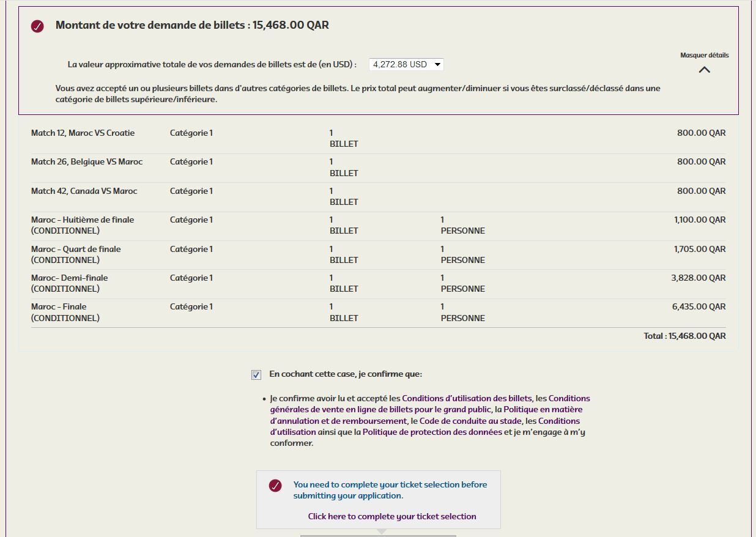Image resolution: width=756 pixels, height=537 pixels.
Task: Uncheck the confirmation checkbox
Action: click(x=256, y=375)
